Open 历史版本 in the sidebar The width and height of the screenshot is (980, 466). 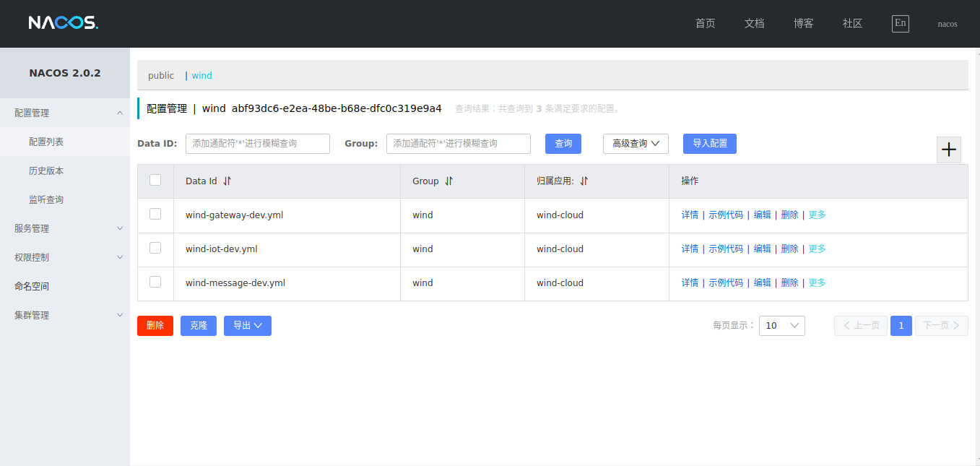point(46,171)
